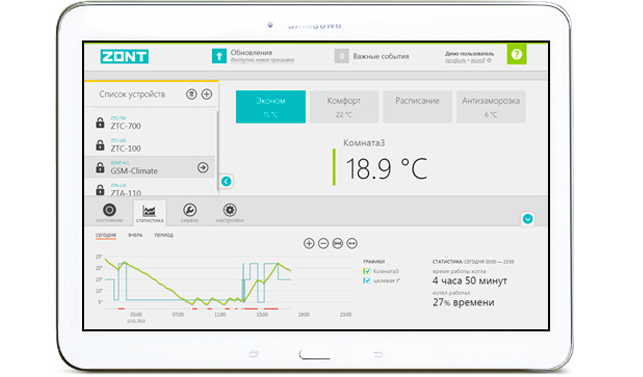Zoom out on the statistics graph
The height and width of the screenshot is (377, 643).
[x=323, y=244]
